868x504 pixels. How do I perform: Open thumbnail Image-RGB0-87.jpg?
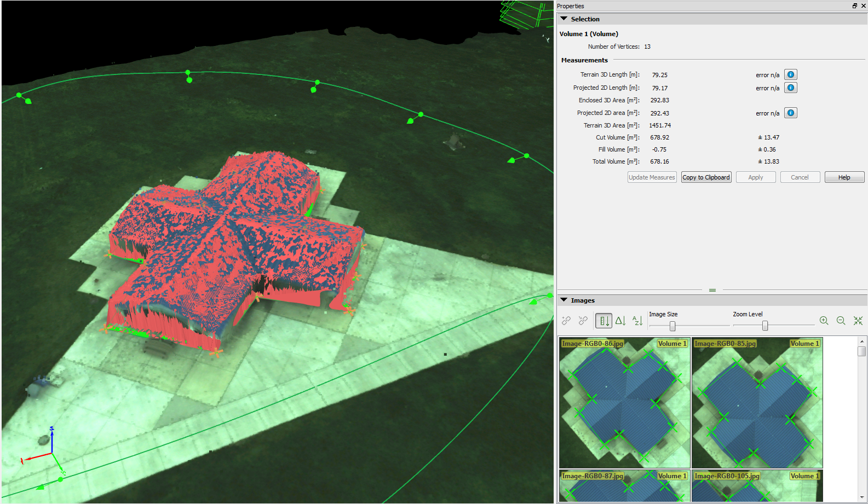(x=624, y=486)
